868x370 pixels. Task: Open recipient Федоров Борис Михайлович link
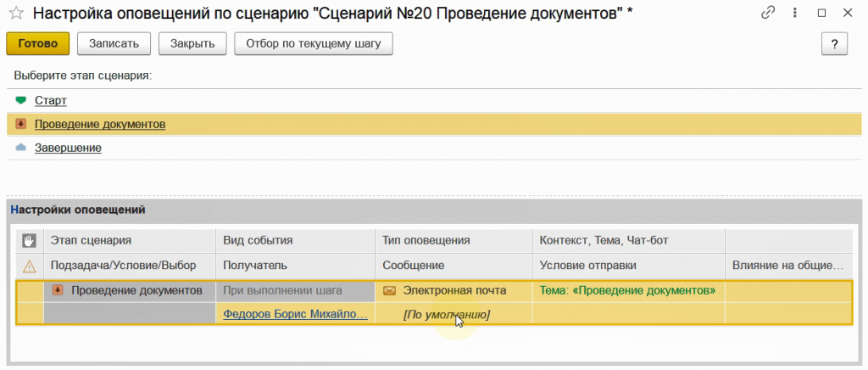(295, 314)
